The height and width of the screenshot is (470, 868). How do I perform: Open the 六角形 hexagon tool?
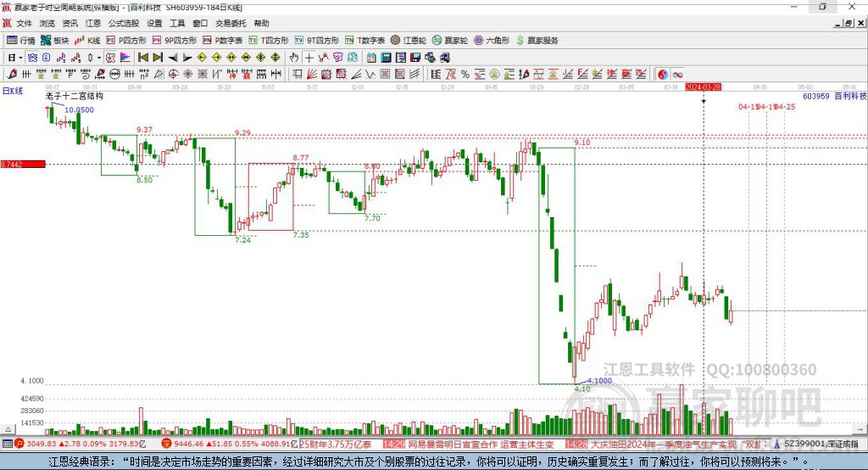coord(492,41)
